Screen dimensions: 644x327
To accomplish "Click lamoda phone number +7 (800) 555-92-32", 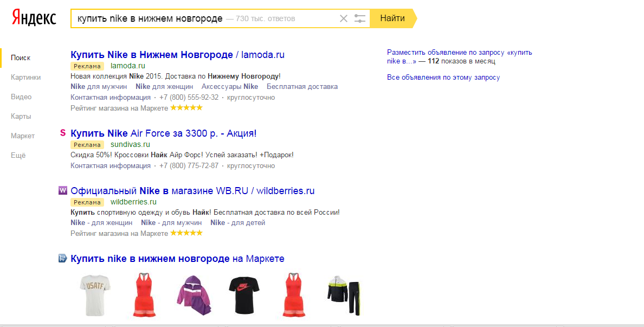I will [x=189, y=98].
